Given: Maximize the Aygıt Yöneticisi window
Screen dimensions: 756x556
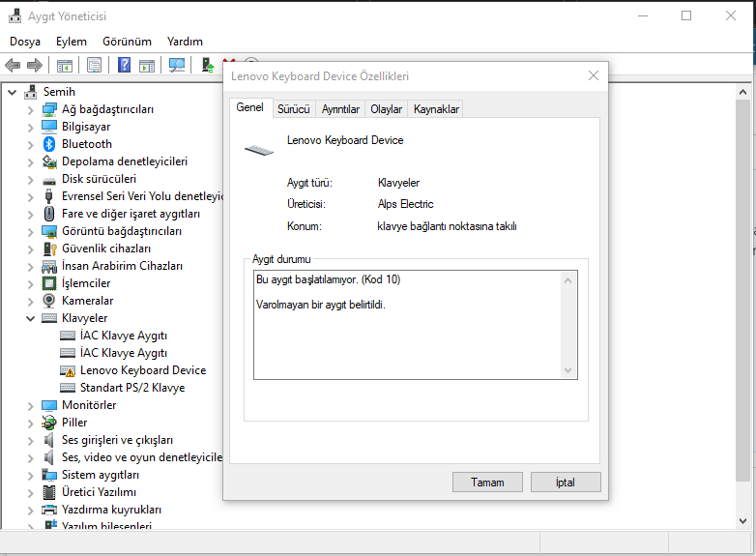Looking at the screenshot, I should point(686,15).
